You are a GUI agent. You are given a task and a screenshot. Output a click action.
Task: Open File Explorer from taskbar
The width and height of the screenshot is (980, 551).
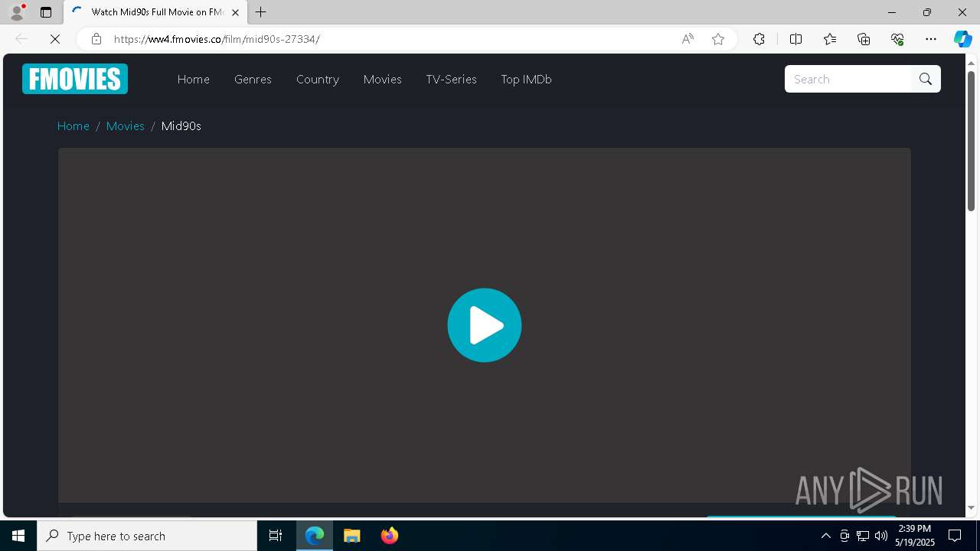(352, 536)
